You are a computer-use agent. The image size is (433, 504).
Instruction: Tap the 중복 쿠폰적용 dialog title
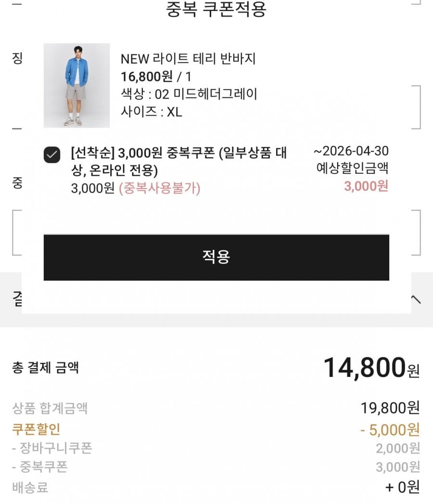tap(216, 10)
